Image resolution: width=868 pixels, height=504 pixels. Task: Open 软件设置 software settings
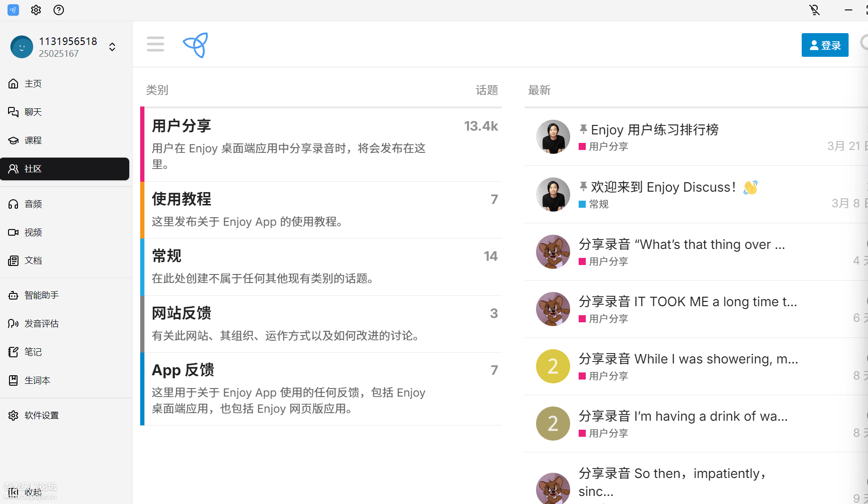click(x=42, y=416)
